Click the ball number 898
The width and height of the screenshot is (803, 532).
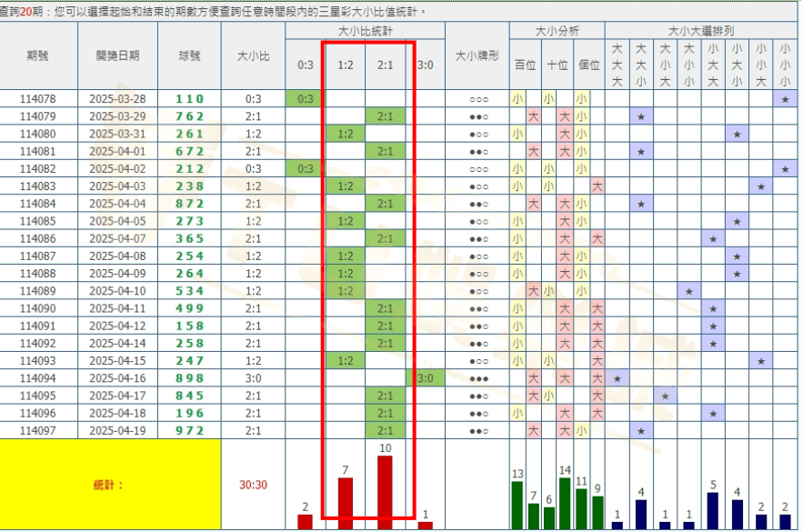pos(190,378)
